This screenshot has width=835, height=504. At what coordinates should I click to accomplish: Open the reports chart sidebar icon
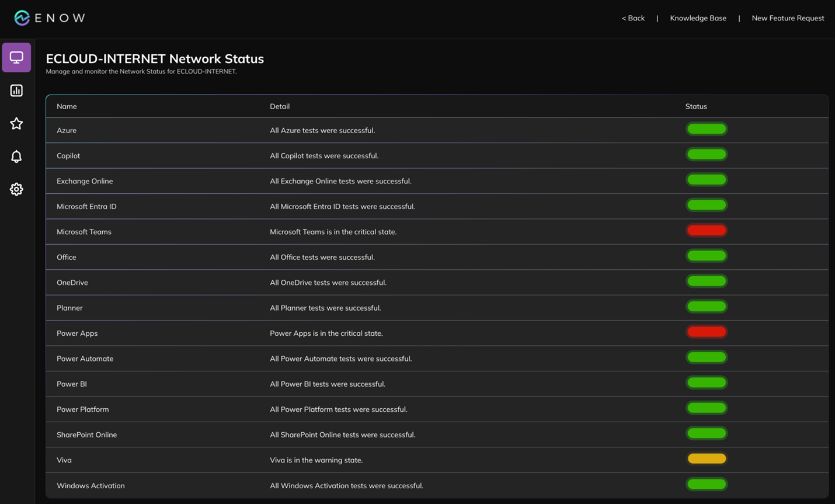(16, 91)
